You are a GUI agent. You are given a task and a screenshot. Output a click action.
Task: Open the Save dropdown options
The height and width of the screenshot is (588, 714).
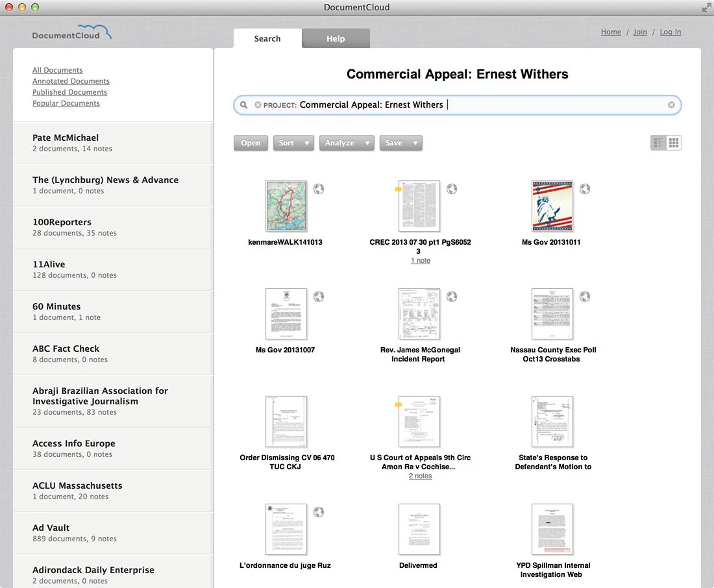[x=400, y=143]
